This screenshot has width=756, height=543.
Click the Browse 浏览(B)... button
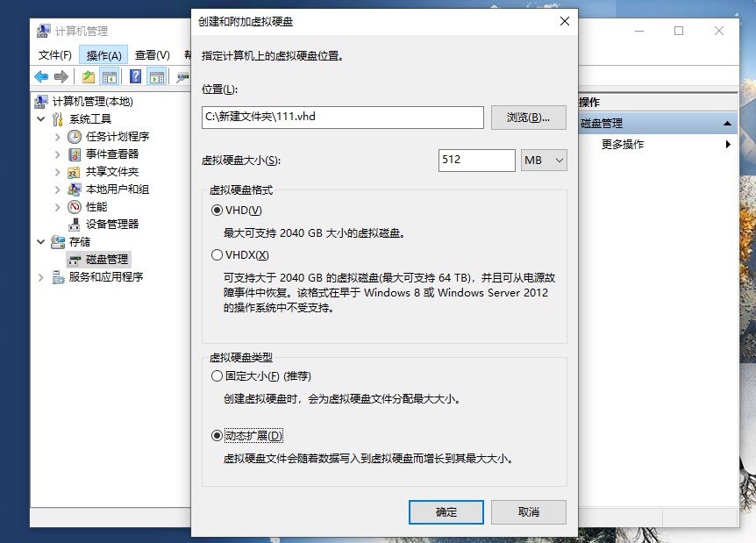(529, 118)
